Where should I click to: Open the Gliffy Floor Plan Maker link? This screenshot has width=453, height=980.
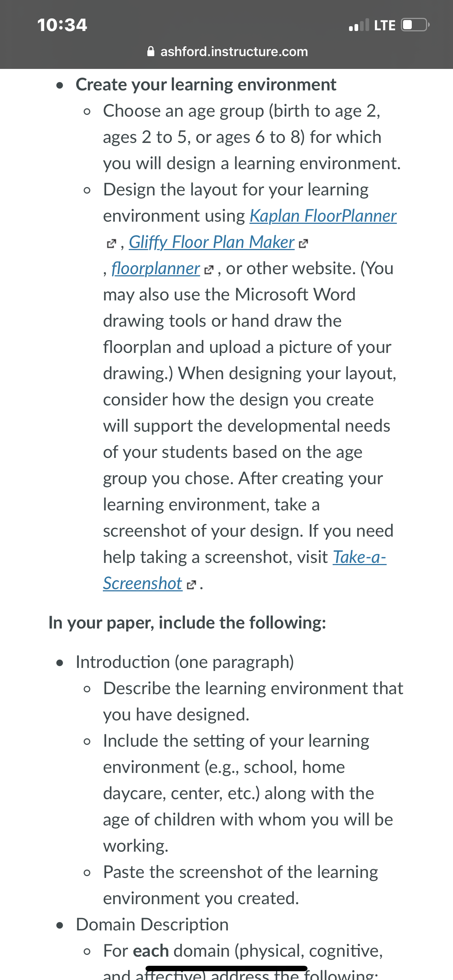(x=212, y=242)
